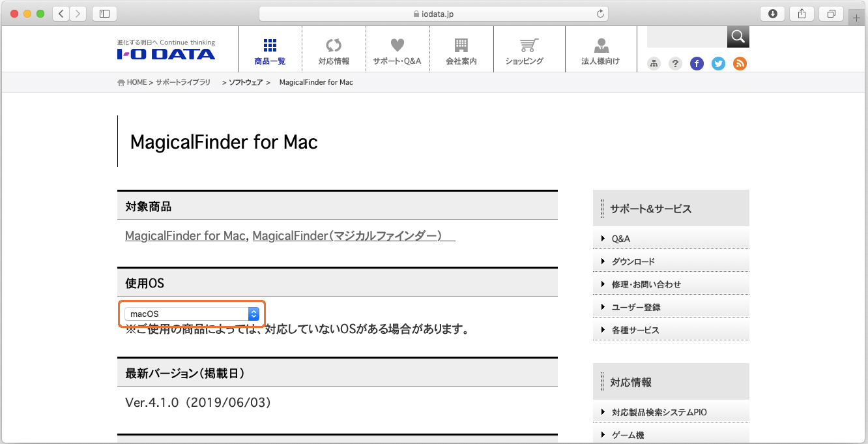Toggle Safari's sidebar button

click(104, 14)
